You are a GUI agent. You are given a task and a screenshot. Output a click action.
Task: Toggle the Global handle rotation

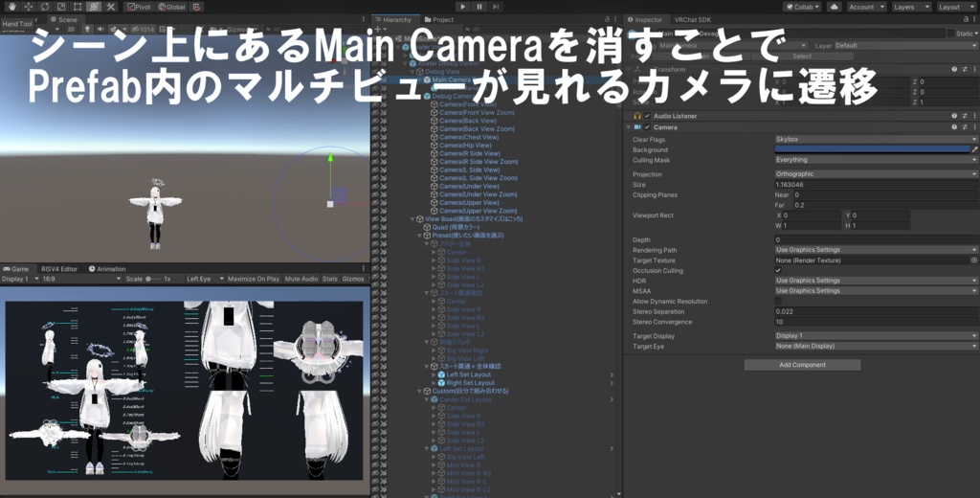[171, 7]
